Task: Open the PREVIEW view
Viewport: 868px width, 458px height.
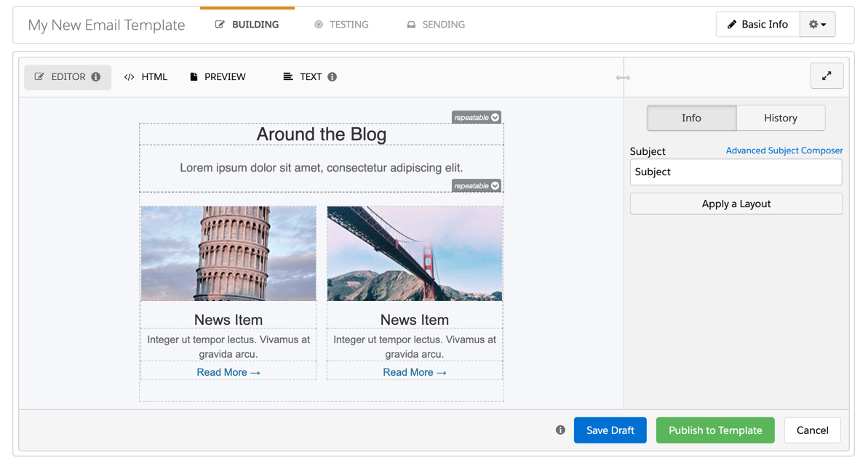Action: (218, 77)
